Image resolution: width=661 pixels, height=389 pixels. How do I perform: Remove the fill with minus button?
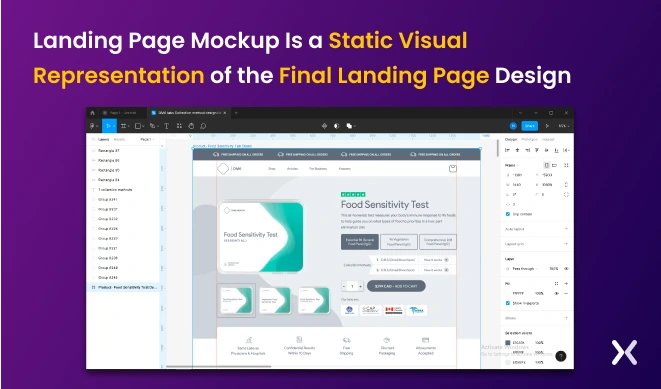pyautogui.click(x=566, y=293)
